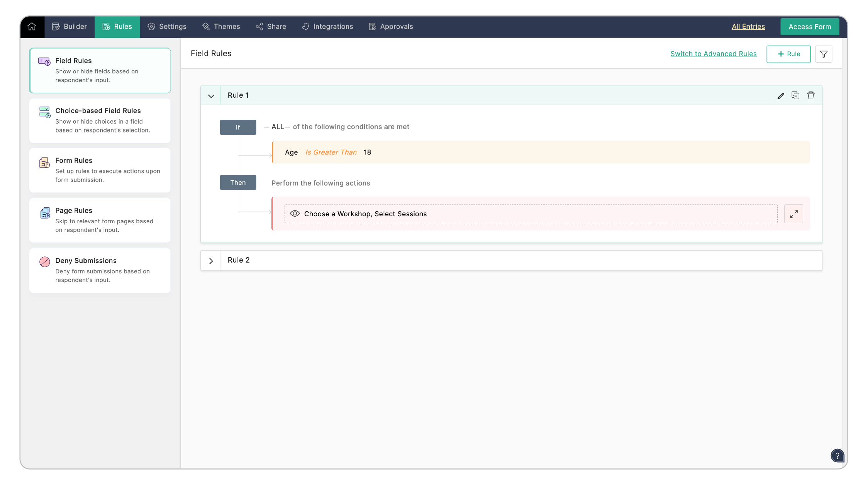Viewport: 868px width, 485px height.
Task: Click Switch to Advanced Rules link
Action: 713,54
